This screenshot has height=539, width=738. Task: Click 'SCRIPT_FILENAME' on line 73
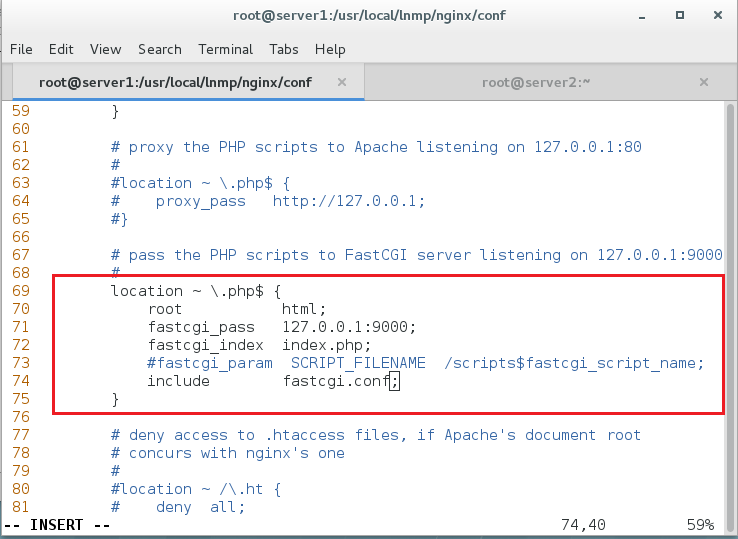click(358, 363)
